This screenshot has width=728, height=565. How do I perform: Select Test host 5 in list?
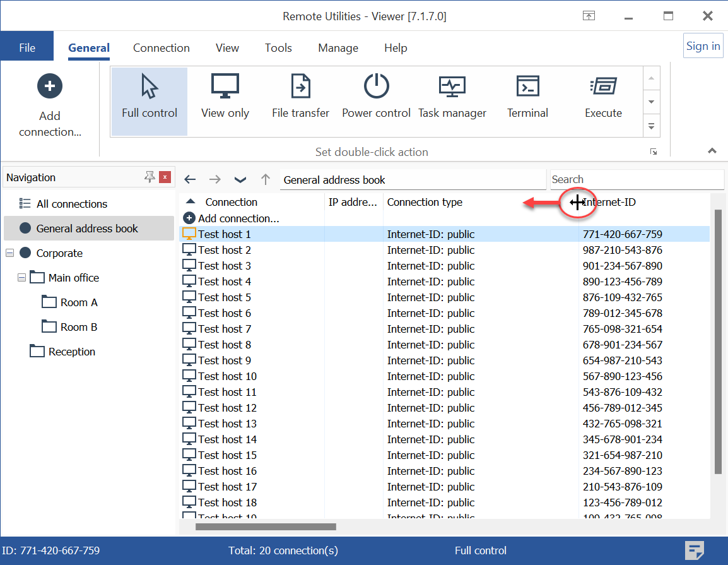click(x=225, y=297)
